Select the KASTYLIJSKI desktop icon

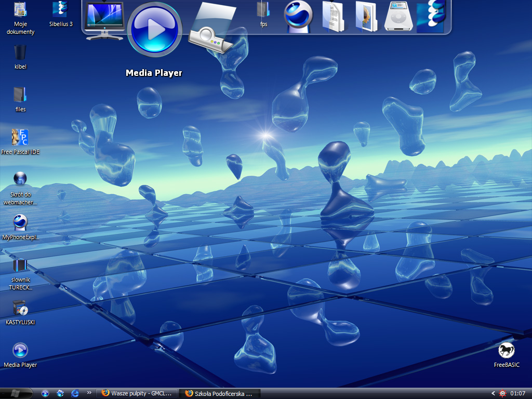[x=20, y=312]
